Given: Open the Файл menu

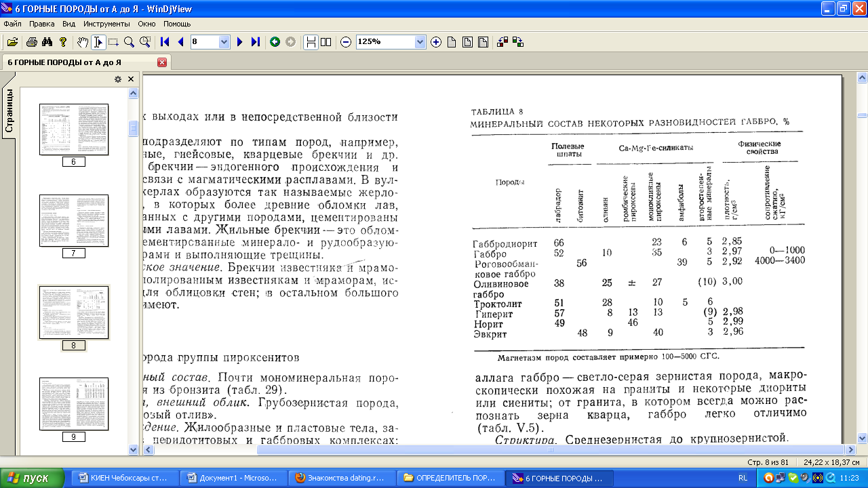Looking at the screenshot, I should pos(13,24).
